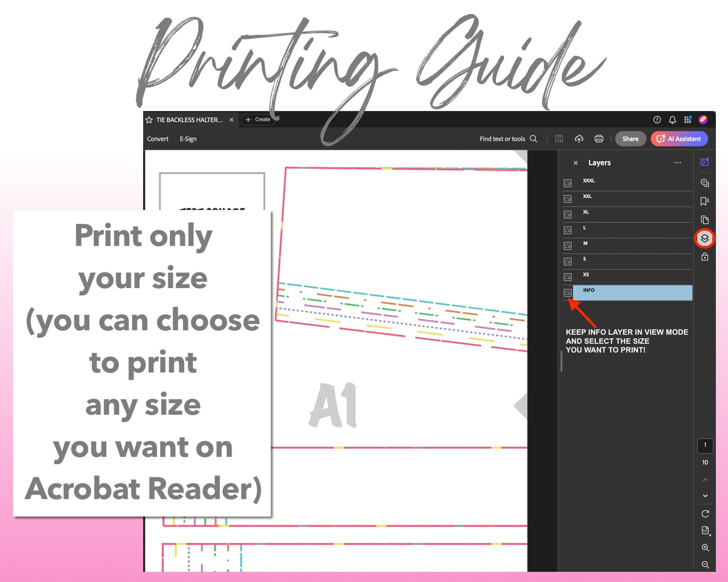Toggle visibility of the M layer
The height and width of the screenshot is (582, 728).
point(567,245)
